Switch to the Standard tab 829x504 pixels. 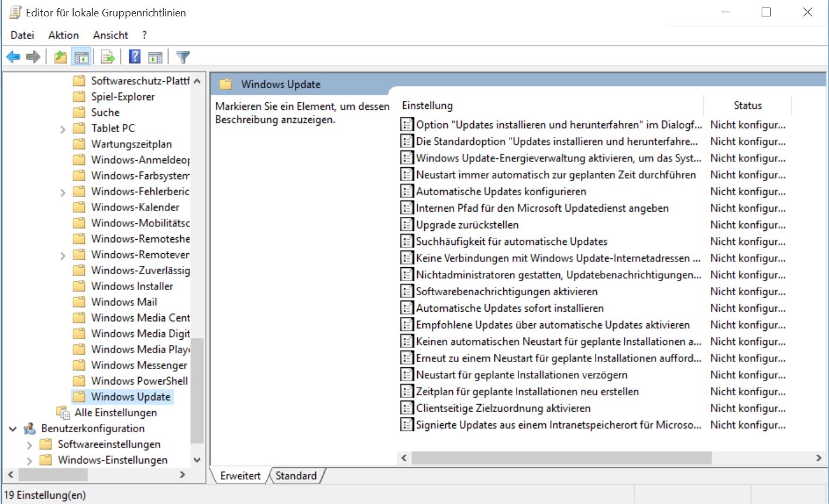(296, 476)
